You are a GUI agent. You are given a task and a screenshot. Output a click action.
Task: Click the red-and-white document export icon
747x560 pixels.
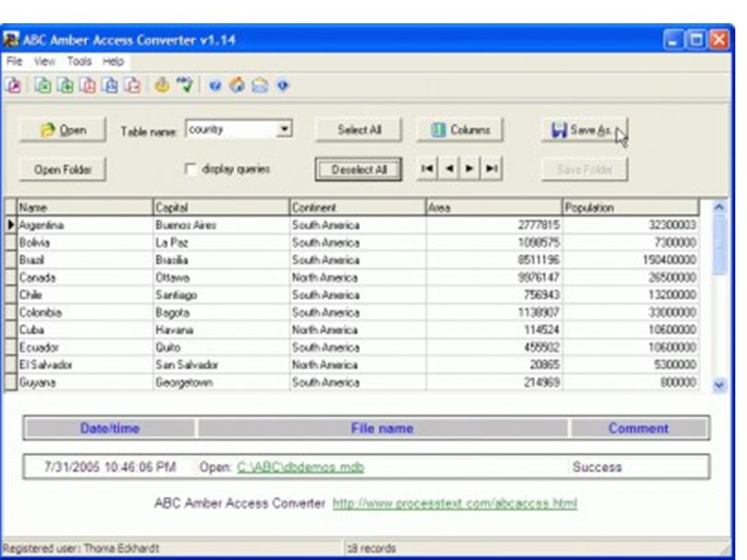coord(133,86)
